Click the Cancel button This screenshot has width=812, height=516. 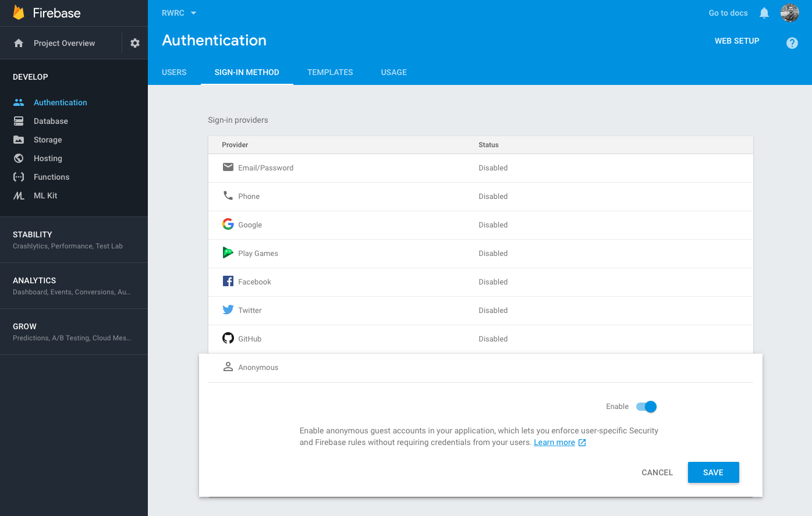coord(657,472)
